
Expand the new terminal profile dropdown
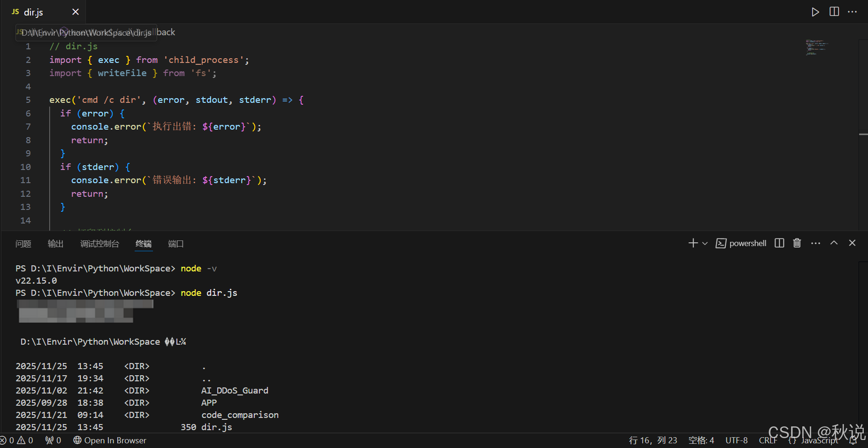pyautogui.click(x=705, y=243)
